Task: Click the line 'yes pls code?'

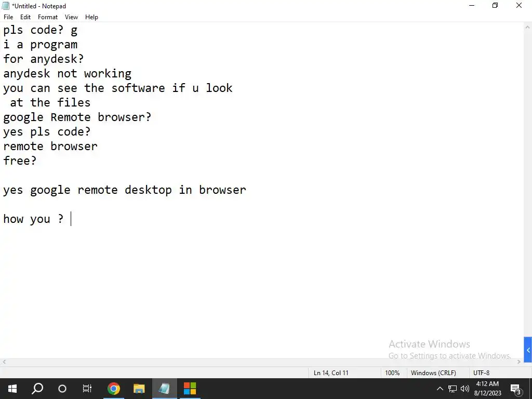Action: click(47, 131)
